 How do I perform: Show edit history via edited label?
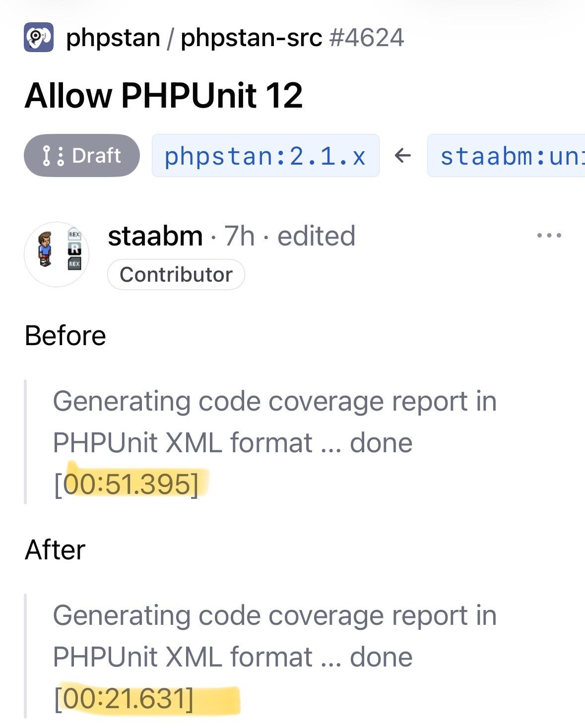point(316,236)
